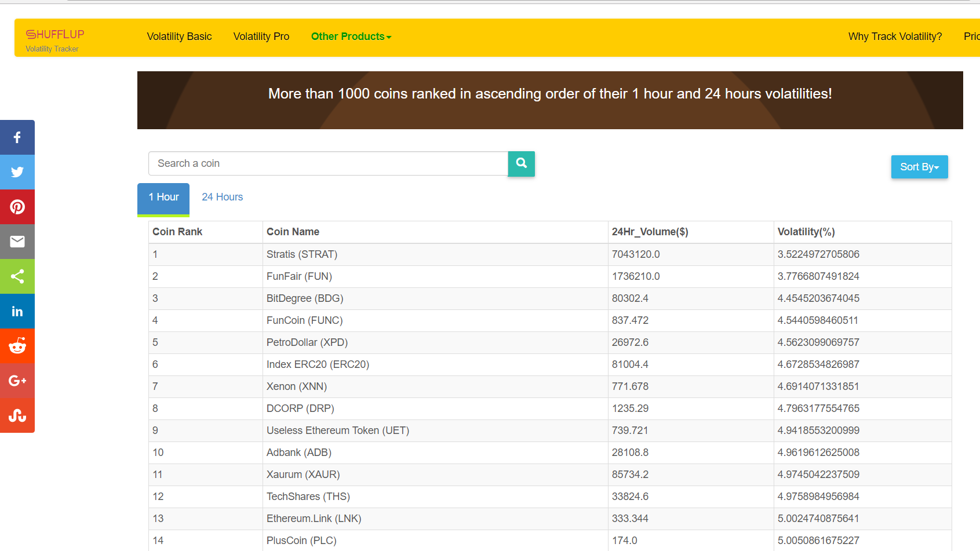Viewport: 980px width, 551px height.
Task: Pin page using Pinterest icon
Action: coord(17,207)
